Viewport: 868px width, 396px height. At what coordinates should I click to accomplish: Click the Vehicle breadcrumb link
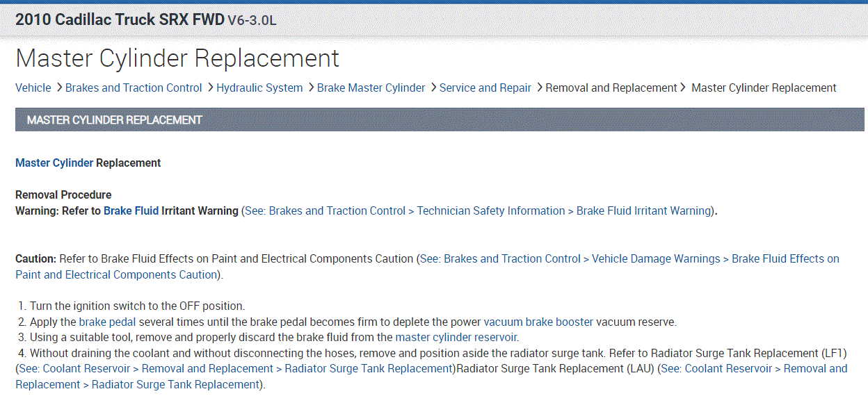[x=33, y=88]
